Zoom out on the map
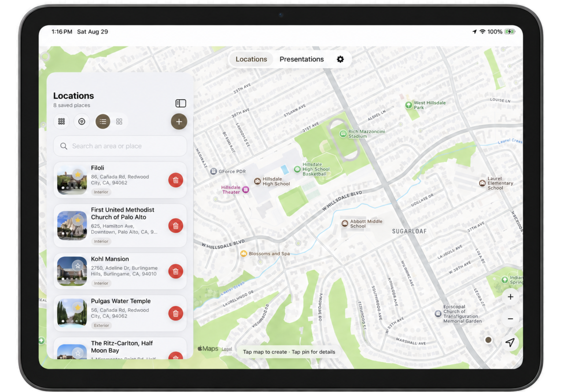The width and height of the screenshot is (569, 392). click(510, 319)
